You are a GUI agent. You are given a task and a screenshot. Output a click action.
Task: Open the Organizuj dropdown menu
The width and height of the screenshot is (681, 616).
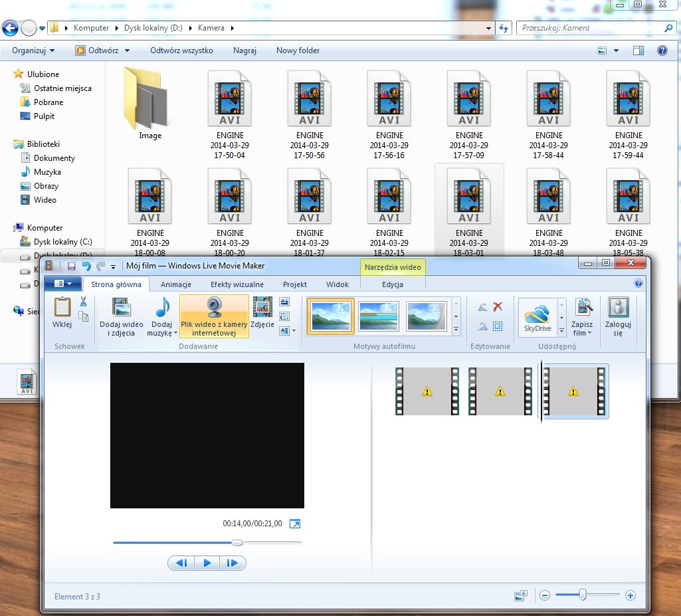[x=33, y=51]
